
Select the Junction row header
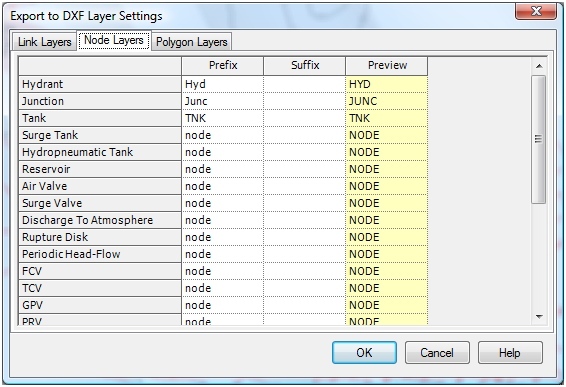point(100,101)
